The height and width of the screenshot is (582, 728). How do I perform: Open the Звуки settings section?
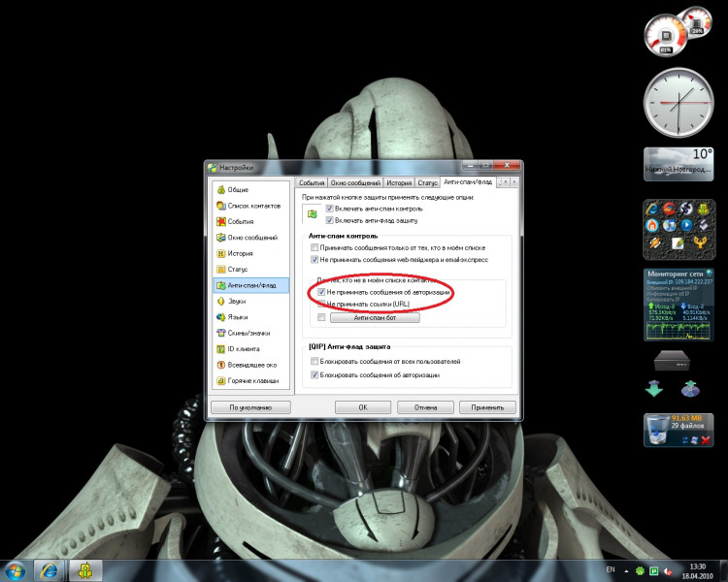pos(238,301)
